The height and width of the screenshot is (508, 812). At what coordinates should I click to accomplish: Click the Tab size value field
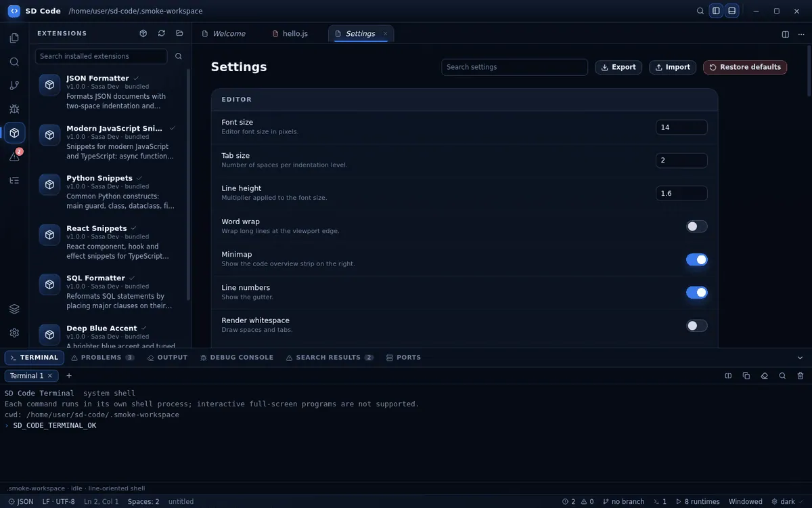coord(681,161)
